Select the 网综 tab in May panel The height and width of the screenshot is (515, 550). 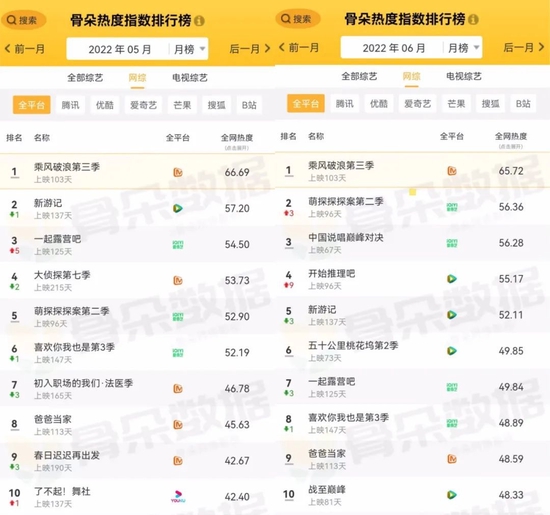click(x=137, y=78)
